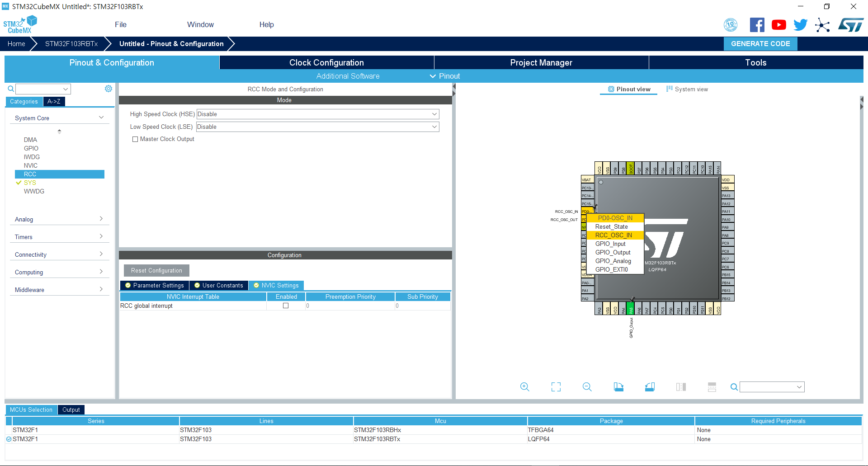868x466 pixels.
Task: Rotate the chip counter-clockwise
Action: pos(650,387)
